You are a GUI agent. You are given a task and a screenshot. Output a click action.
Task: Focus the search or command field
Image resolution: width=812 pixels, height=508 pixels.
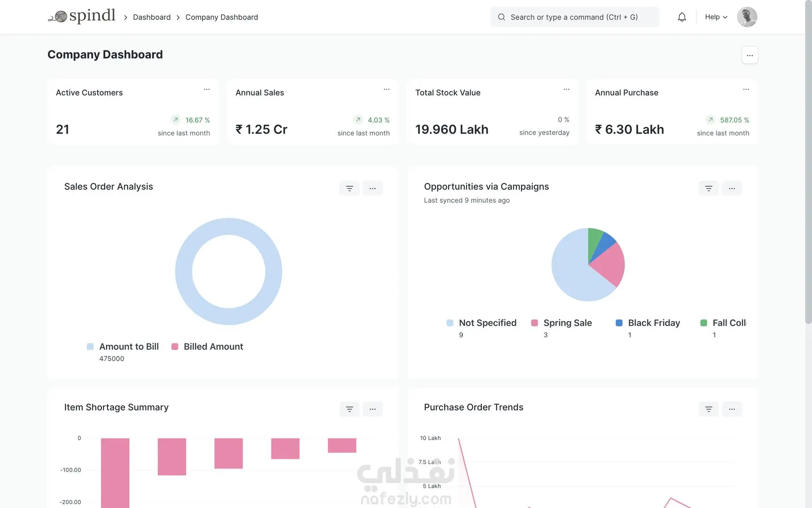(575, 17)
